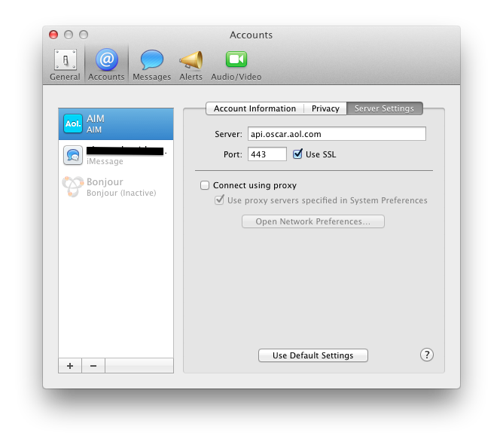The width and height of the screenshot is (503, 448).
Task: Open the Alerts megaphone pane
Action: click(x=191, y=65)
